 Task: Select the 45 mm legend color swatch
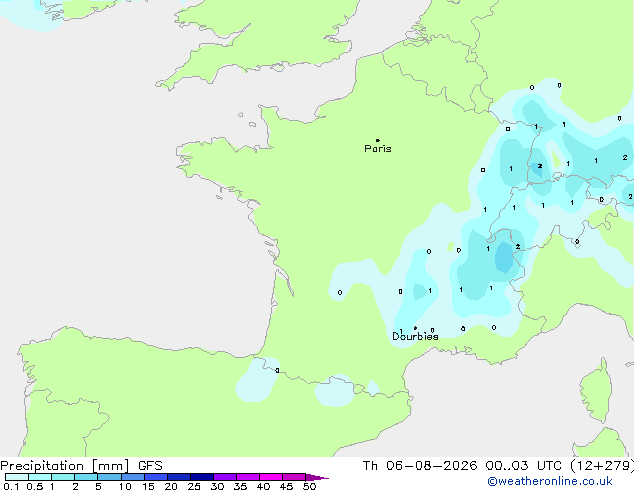pyautogui.click(x=294, y=477)
